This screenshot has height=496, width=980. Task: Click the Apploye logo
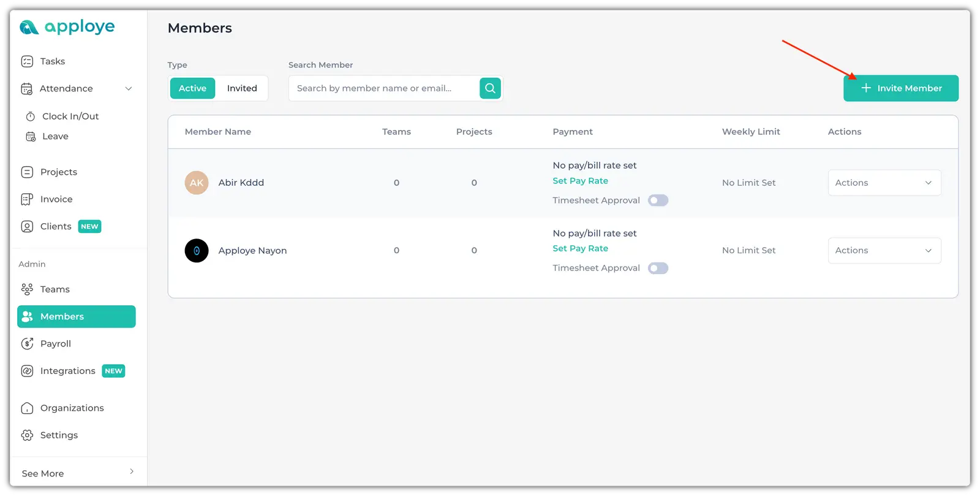67,27
